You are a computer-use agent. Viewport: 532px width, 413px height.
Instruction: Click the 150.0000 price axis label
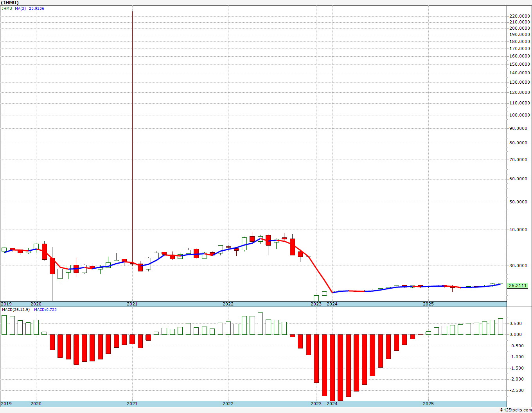click(519, 64)
